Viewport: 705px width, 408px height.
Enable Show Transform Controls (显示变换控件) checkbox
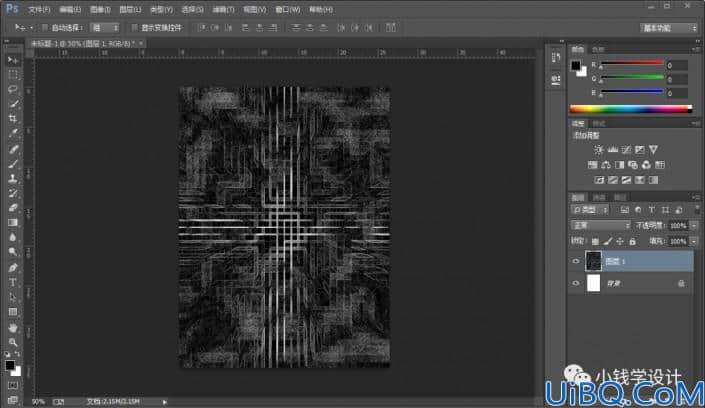pyautogui.click(x=134, y=27)
